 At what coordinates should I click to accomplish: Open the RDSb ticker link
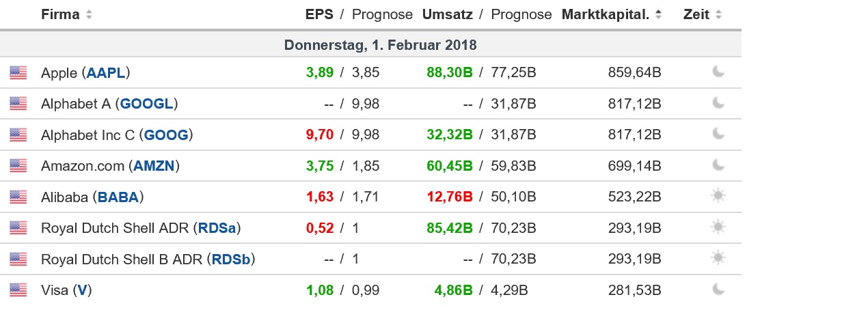[x=231, y=260]
